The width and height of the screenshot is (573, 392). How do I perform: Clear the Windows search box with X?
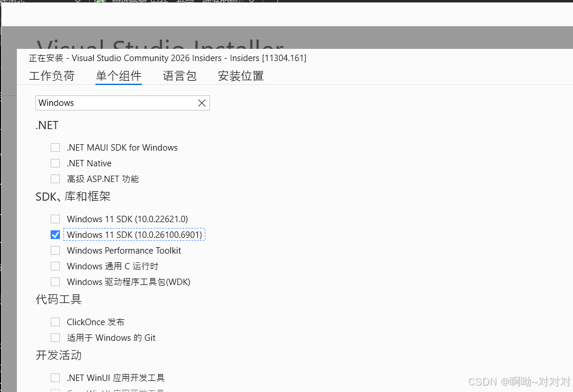(x=202, y=103)
